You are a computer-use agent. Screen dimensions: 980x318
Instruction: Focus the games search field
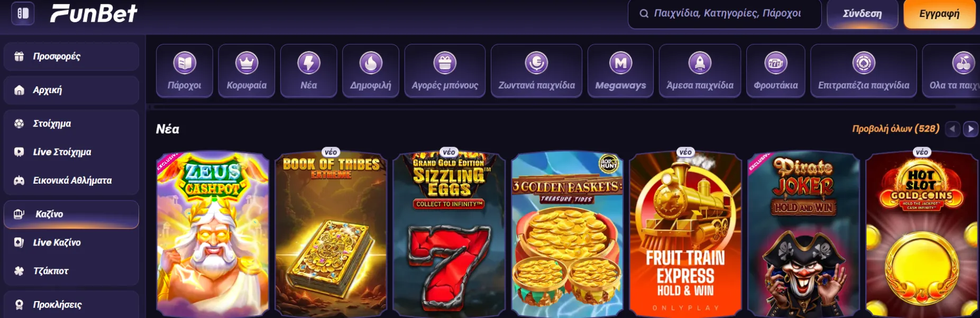point(725,14)
